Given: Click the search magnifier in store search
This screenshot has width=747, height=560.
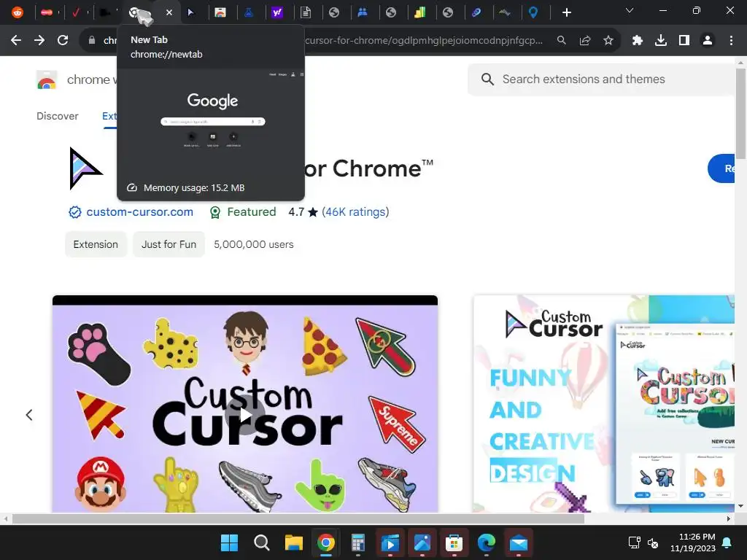Looking at the screenshot, I should pos(487,79).
